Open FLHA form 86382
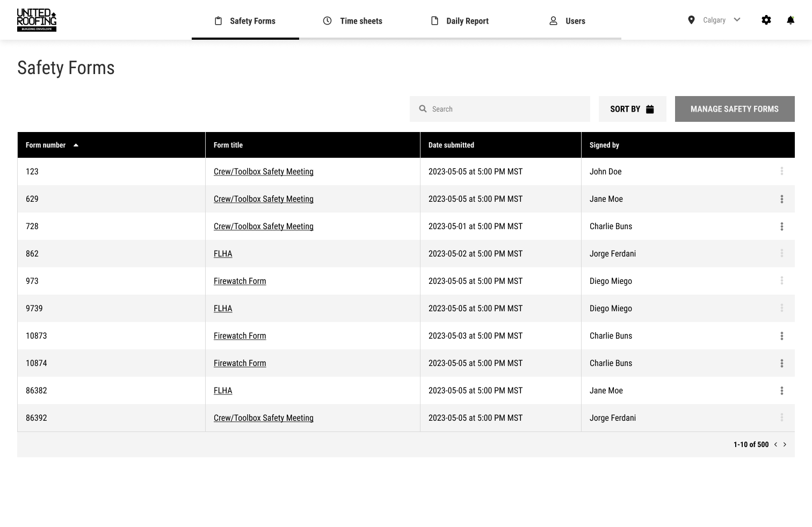This screenshot has height=527, width=812. click(223, 391)
